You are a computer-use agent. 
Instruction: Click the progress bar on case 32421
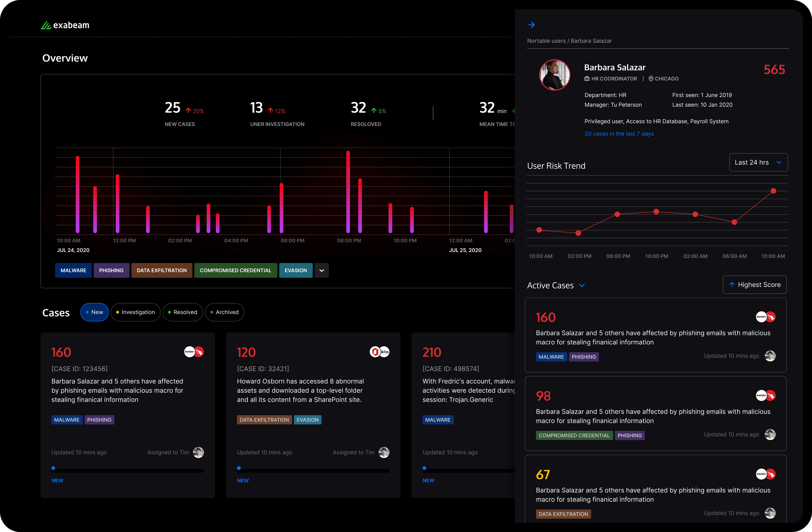click(x=313, y=470)
